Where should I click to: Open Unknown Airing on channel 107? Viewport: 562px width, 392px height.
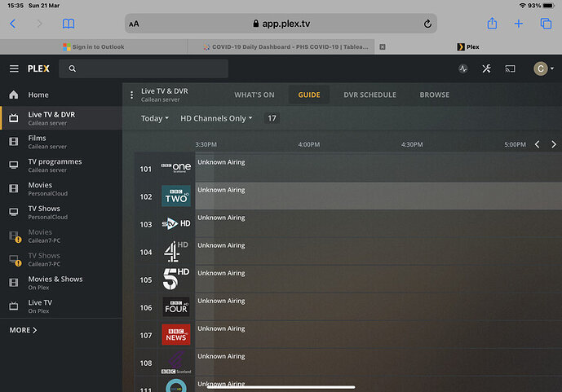378,334
